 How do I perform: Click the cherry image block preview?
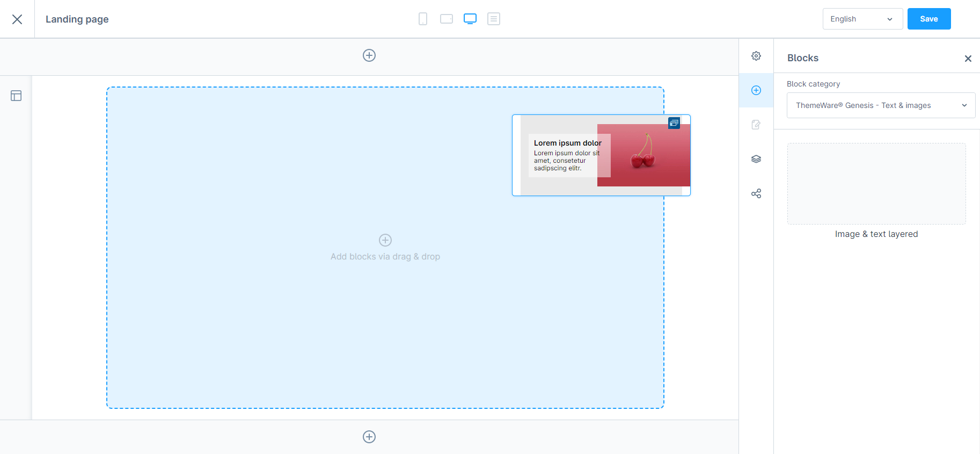[601, 155]
